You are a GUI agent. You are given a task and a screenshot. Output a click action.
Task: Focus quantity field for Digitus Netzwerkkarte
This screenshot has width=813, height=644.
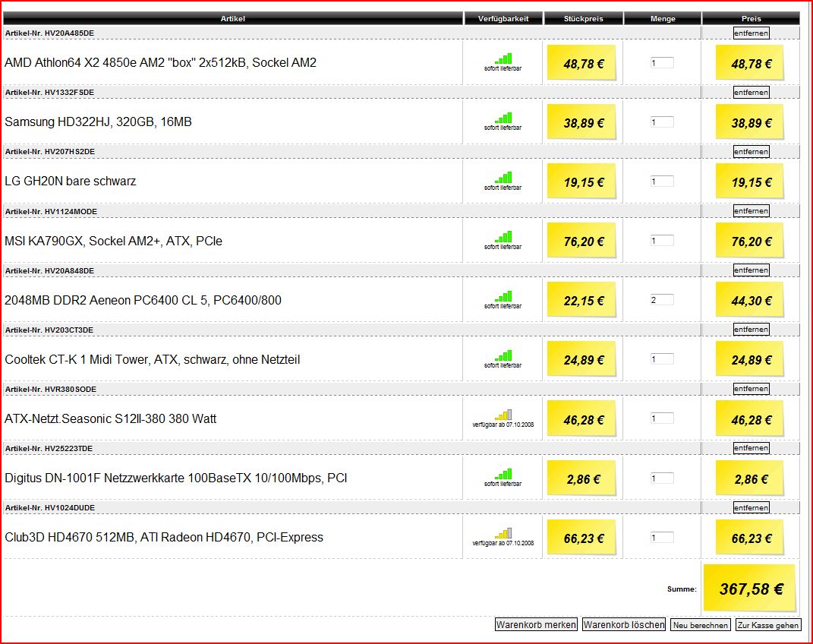click(x=662, y=478)
